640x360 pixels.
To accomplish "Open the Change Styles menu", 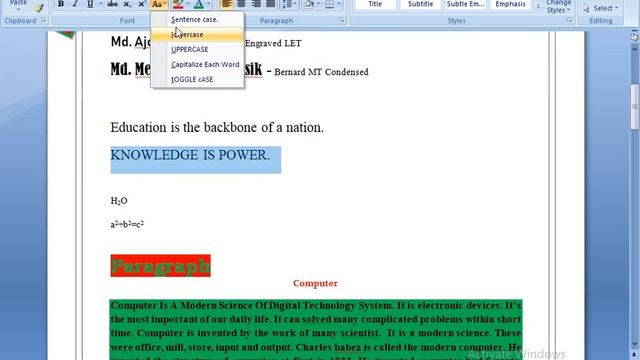I will pos(558,7).
